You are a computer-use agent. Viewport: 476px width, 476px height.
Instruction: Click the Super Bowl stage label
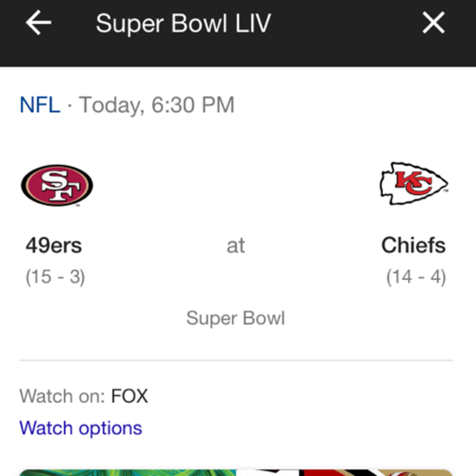coord(235,318)
